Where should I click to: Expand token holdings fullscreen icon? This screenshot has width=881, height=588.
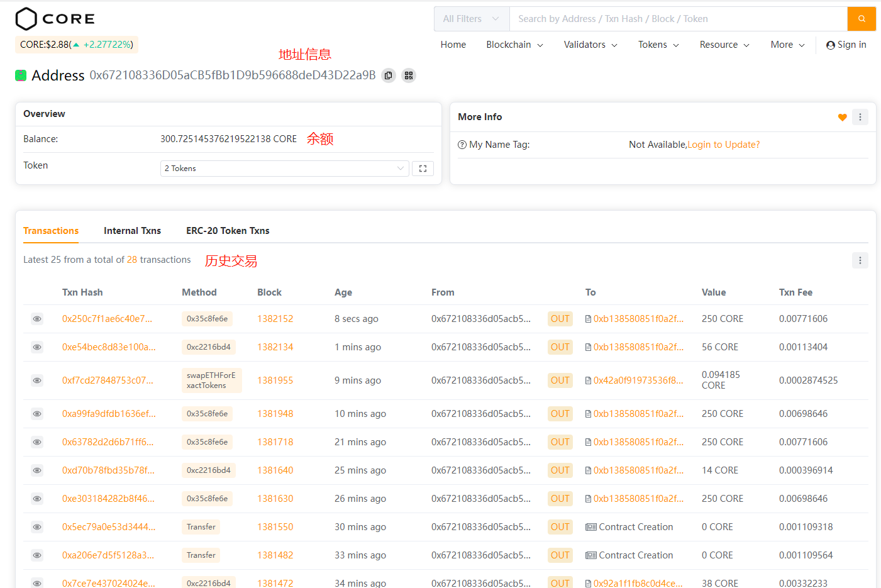coord(423,169)
